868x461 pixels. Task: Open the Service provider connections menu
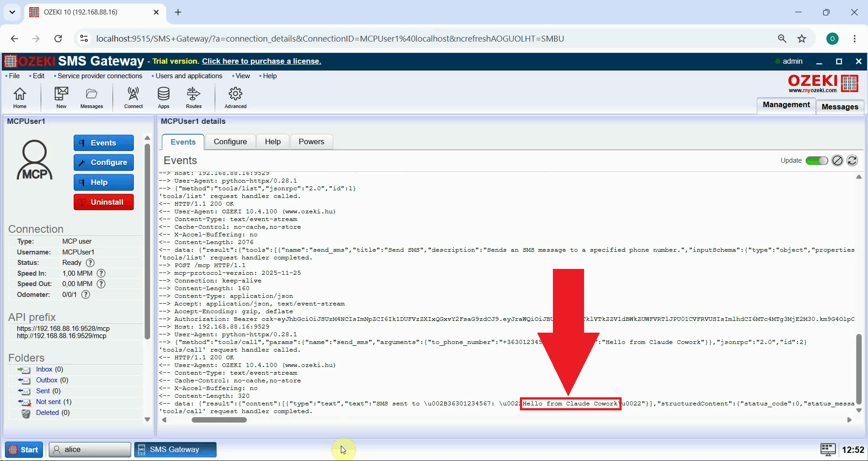(99, 76)
